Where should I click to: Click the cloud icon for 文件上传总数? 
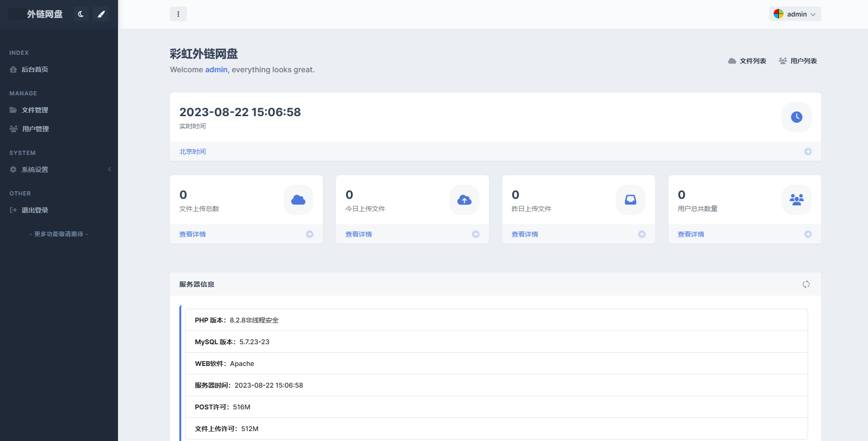(298, 200)
